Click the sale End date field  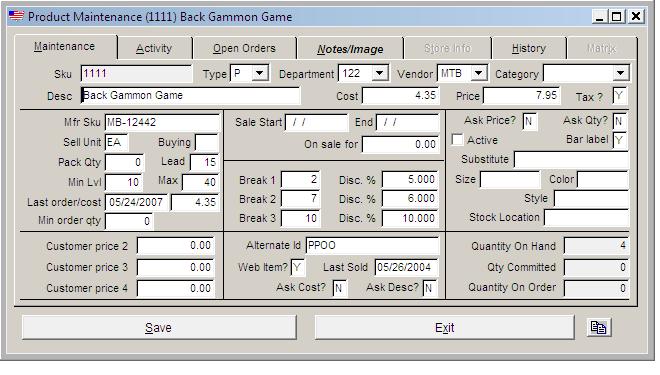coord(407,122)
